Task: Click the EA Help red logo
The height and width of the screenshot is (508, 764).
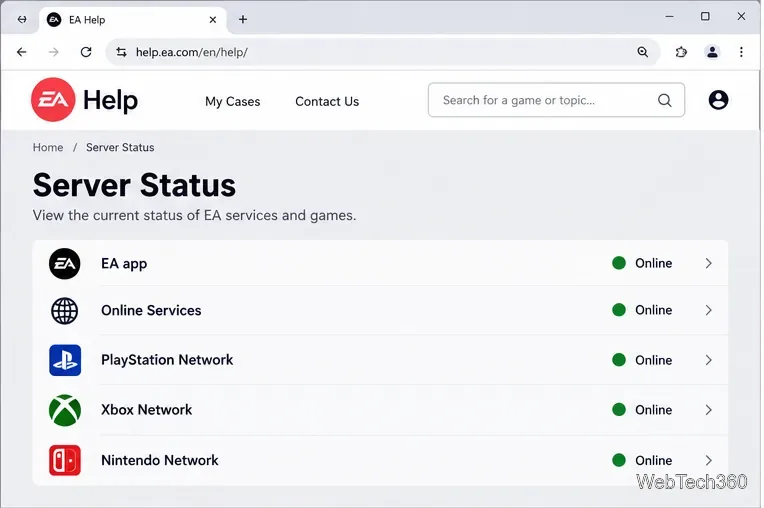Action: pos(53,100)
